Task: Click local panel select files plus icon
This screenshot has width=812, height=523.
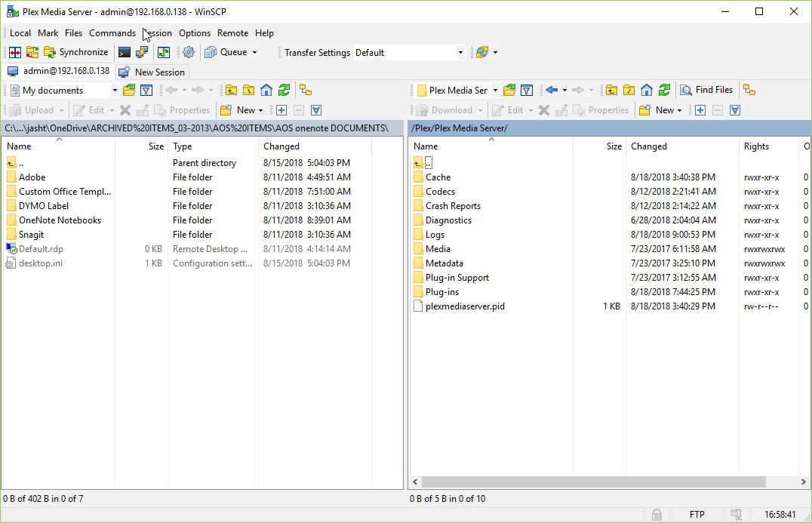Action: click(x=281, y=109)
